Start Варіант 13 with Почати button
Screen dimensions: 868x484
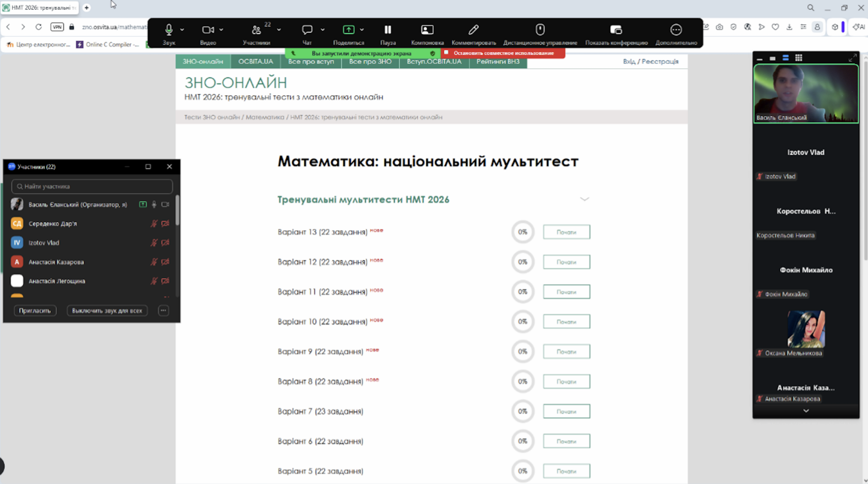coord(566,232)
